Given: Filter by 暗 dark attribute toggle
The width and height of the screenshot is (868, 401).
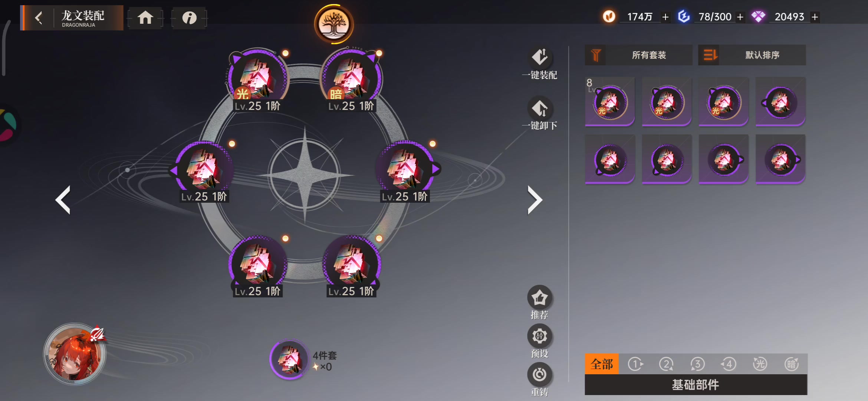Looking at the screenshot, I should [792, 364].
